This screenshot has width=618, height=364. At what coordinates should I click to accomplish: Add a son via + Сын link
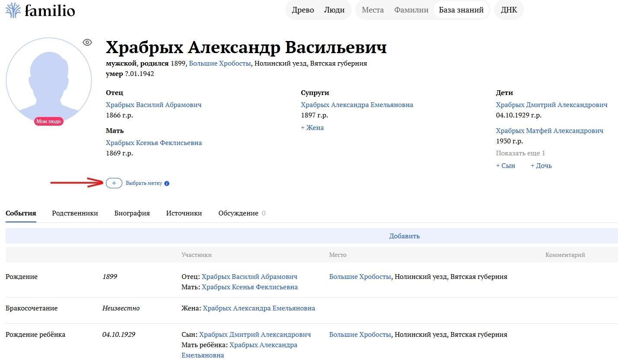click(505, 166)
